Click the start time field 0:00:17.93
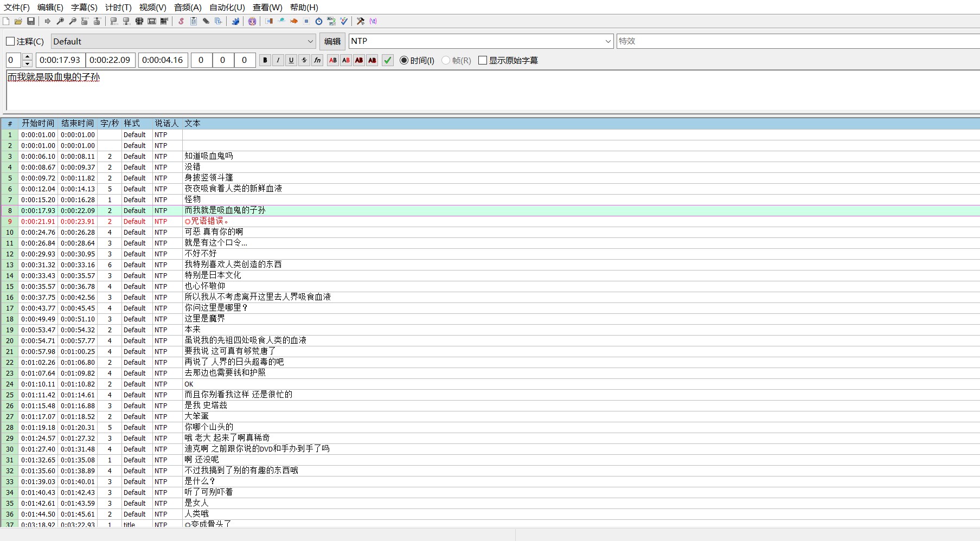980x541 pixels. coord(60,60)
